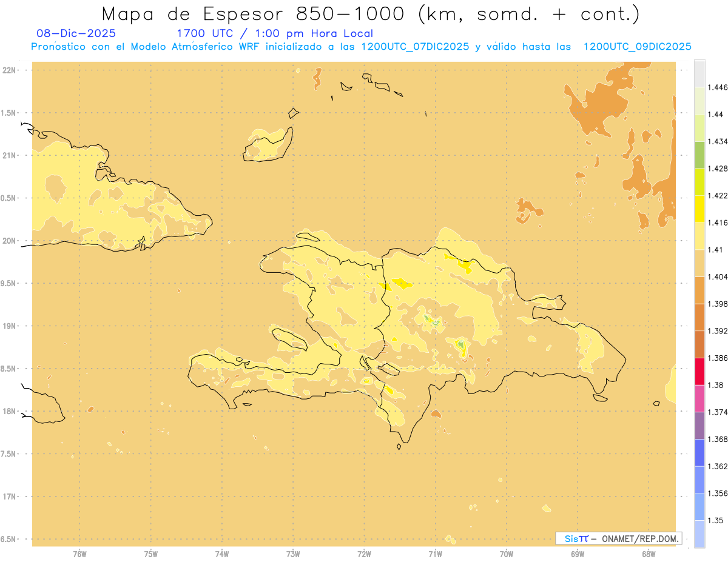Click the legend value '1.35'
728x562 pixels.
point(715,520)
